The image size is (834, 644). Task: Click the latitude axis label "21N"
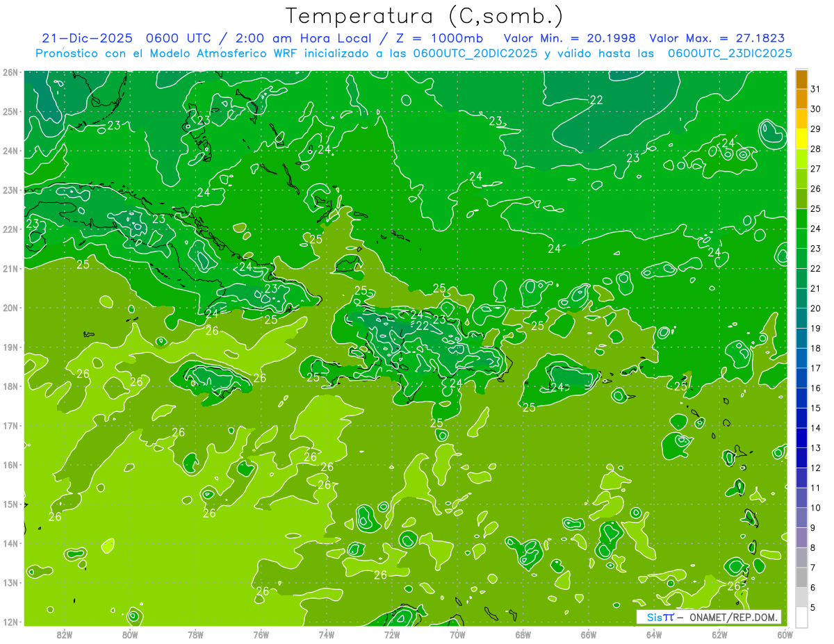pyautogui.click(x=10, y=268)
